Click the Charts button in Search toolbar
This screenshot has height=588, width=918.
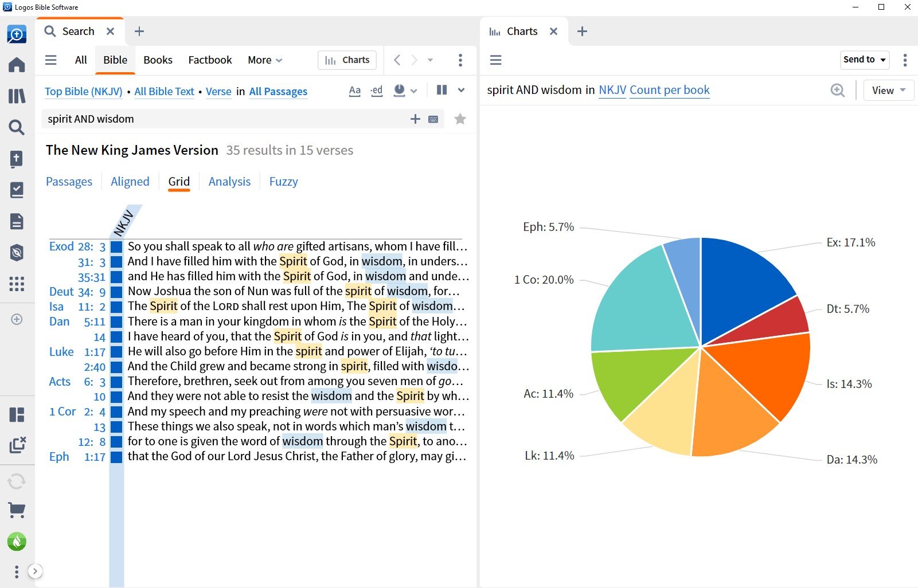(347, 60)
